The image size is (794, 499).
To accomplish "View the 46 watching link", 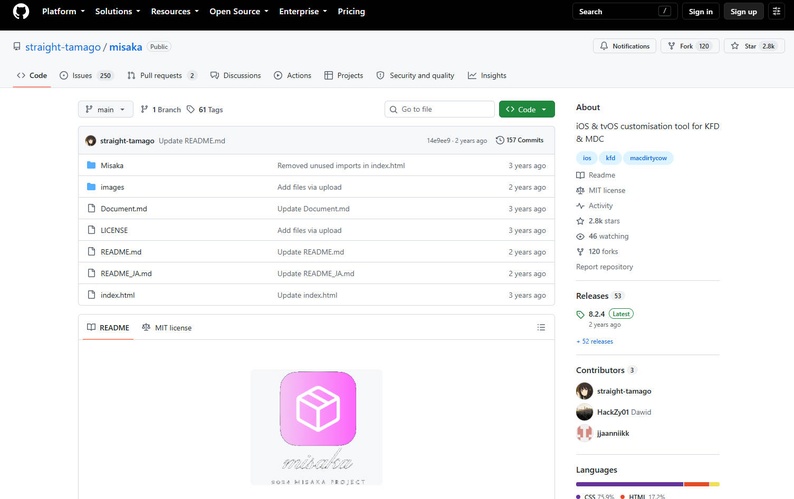I will [603, 236].
